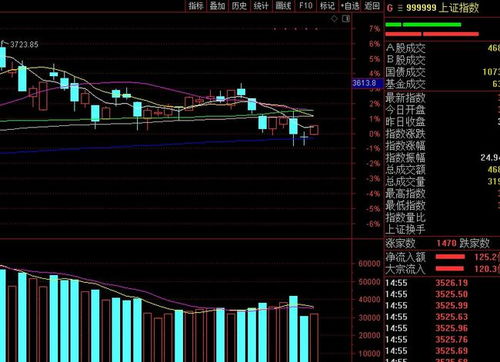
Task: Click the 返回 back button
Action: pyautogui.click(x=372, y=6)
